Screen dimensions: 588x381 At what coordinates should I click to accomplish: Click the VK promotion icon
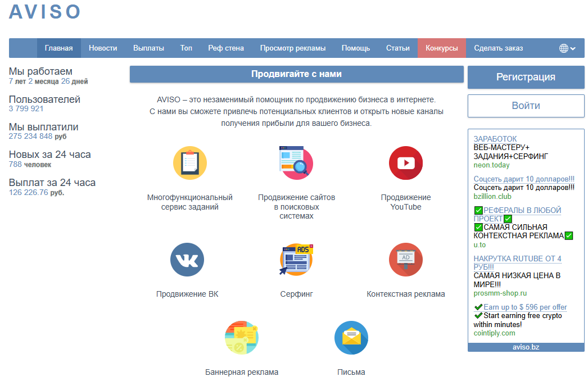point(187,260)
